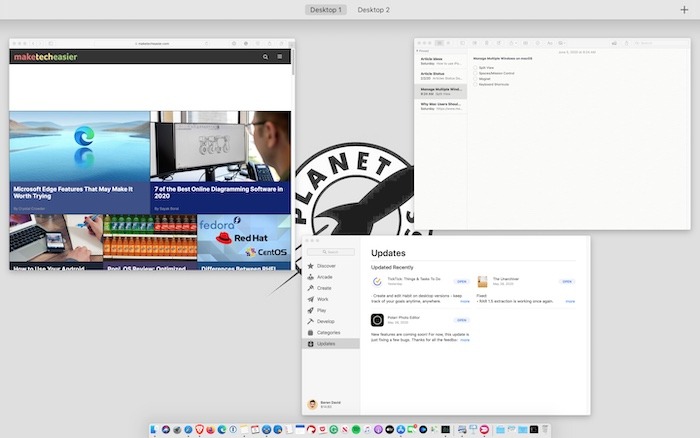Viewport: 700px width, 438px height.
Task: Click the Safari address bar
Action: point(152,43)
